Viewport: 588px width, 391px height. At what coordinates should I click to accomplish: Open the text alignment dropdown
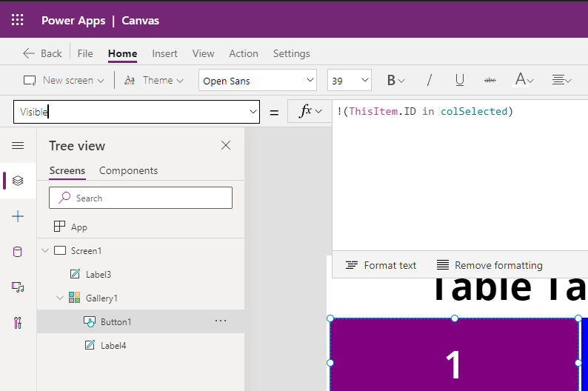[561, 80]
